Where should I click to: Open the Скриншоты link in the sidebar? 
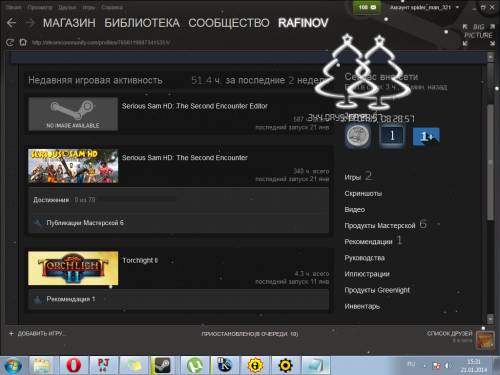click(363, 193)
